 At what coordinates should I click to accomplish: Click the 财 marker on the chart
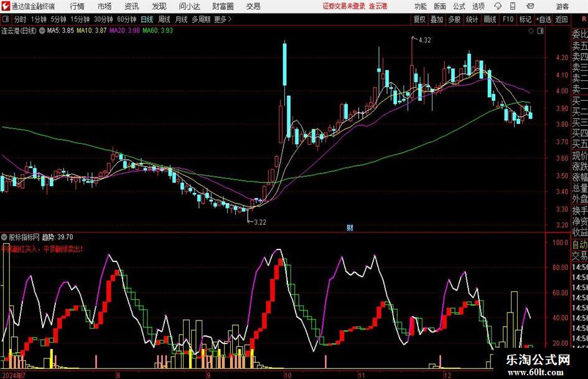(x=350, y=227)
